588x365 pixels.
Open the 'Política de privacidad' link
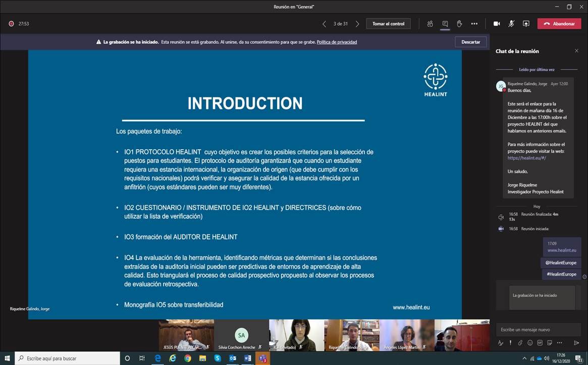(337, 42)
